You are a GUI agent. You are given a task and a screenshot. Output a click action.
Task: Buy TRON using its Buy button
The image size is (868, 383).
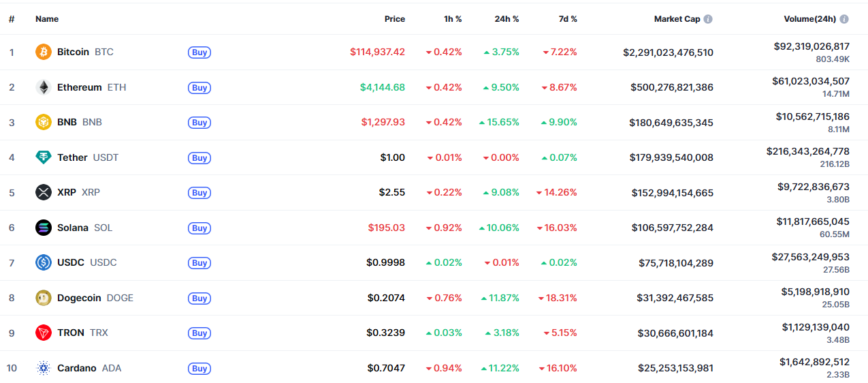[199, 333]
